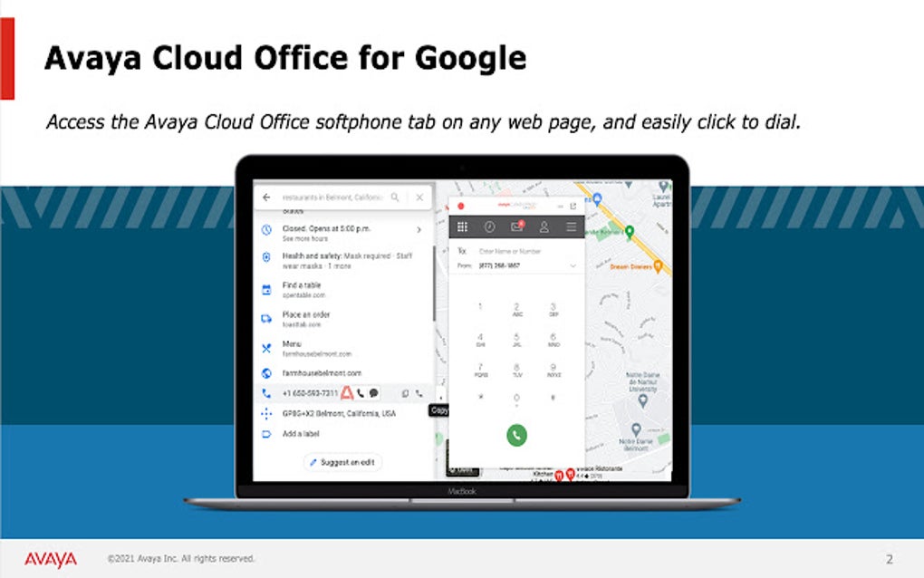
Task: Click the plus code Belmont, California text
Action: 339,414
